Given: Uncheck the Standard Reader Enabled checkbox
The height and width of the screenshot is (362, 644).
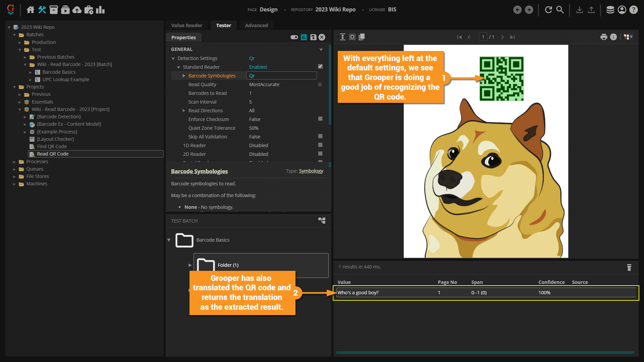Looking at the screenshot, I should (320, 67).
